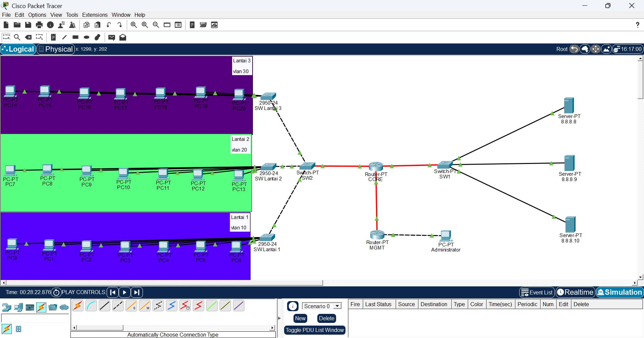Open the Network Information icon
The image size is (644, 338).
pos(50,25)
